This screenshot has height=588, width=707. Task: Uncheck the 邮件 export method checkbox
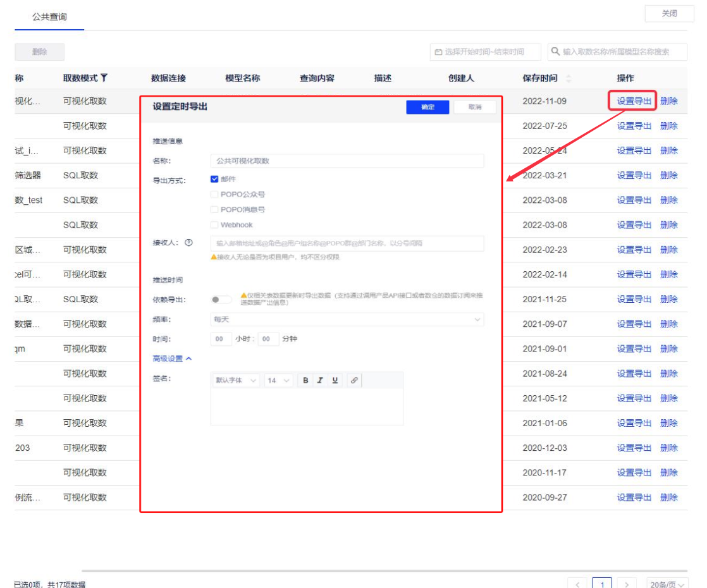pos(214,180)
